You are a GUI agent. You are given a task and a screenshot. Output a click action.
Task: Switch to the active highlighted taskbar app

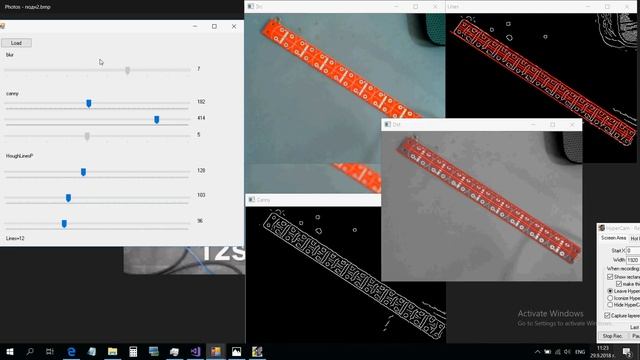[x=216, y=351]
